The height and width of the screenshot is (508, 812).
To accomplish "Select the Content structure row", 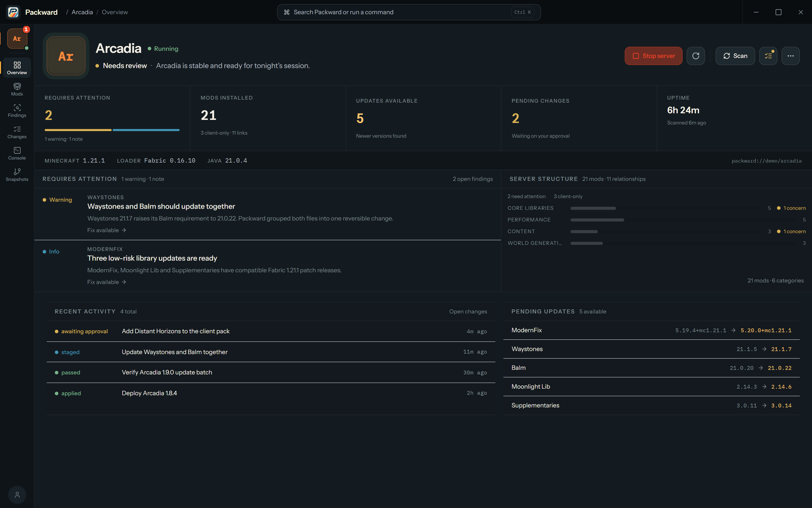I will click(656, 231).
